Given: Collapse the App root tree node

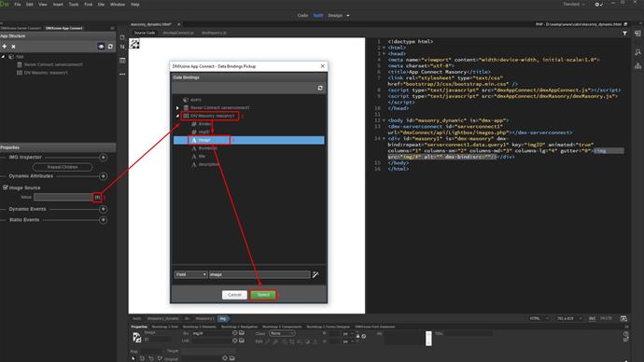Looking at the screenshot, I should pyautogui.click(x=4, y=57).
